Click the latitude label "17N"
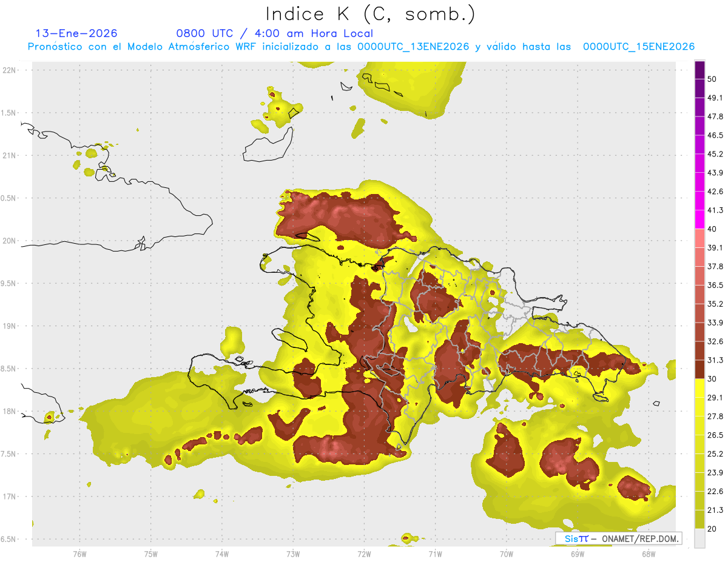728x562 pixels. coord(9,497)
